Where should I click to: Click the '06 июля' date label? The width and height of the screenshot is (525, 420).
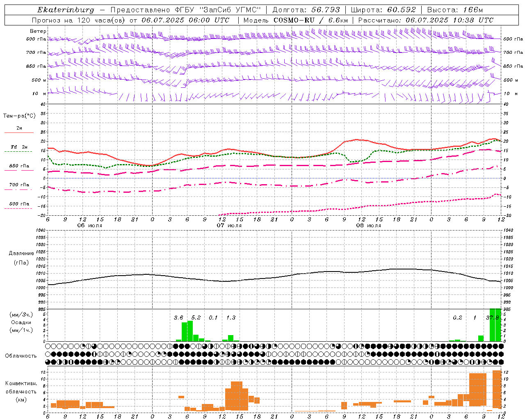90,226
